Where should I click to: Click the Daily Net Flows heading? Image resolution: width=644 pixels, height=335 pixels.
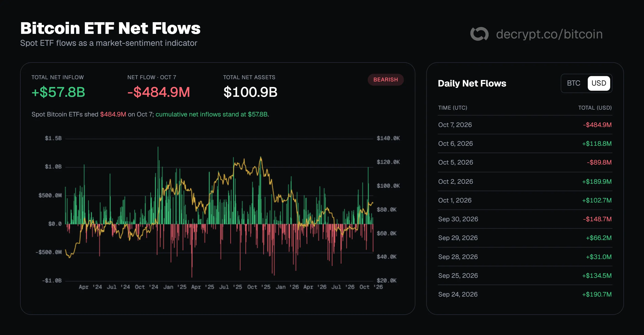pyautogui.click(x=472, y=83)
